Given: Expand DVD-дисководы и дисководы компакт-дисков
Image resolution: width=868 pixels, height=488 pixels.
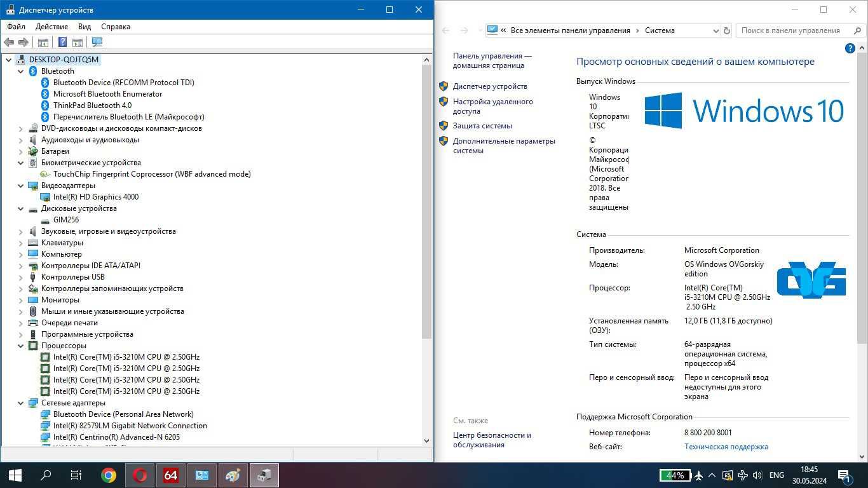Looking at the screenshot, I should pyautogui.click(x=21, y=128).
